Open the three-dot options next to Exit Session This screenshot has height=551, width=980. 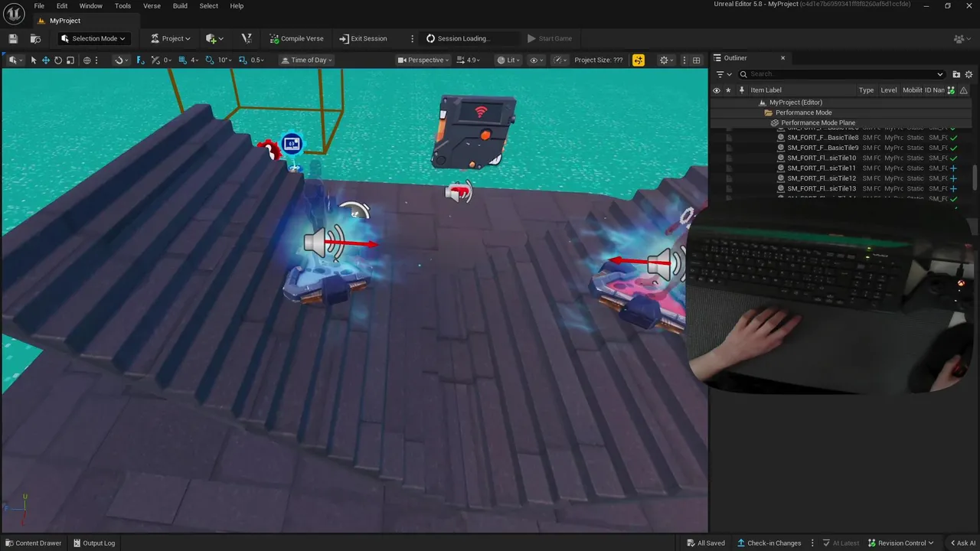pos(412,38)
